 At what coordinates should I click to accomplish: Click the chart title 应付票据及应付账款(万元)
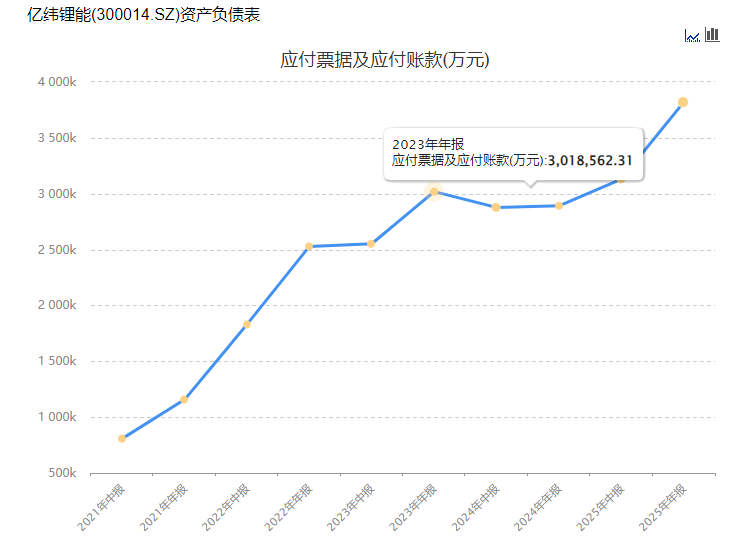click(x=385, y=60)
